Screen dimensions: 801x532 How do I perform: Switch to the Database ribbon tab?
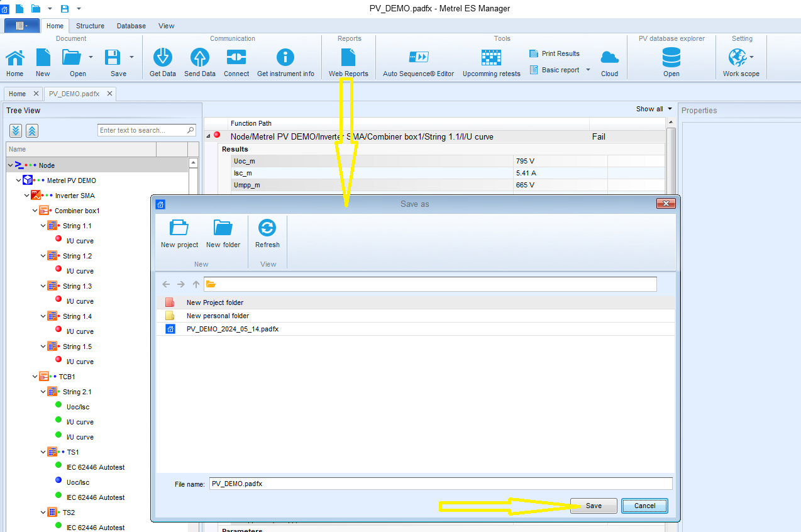pyautogui.click(x=131, y=26)
